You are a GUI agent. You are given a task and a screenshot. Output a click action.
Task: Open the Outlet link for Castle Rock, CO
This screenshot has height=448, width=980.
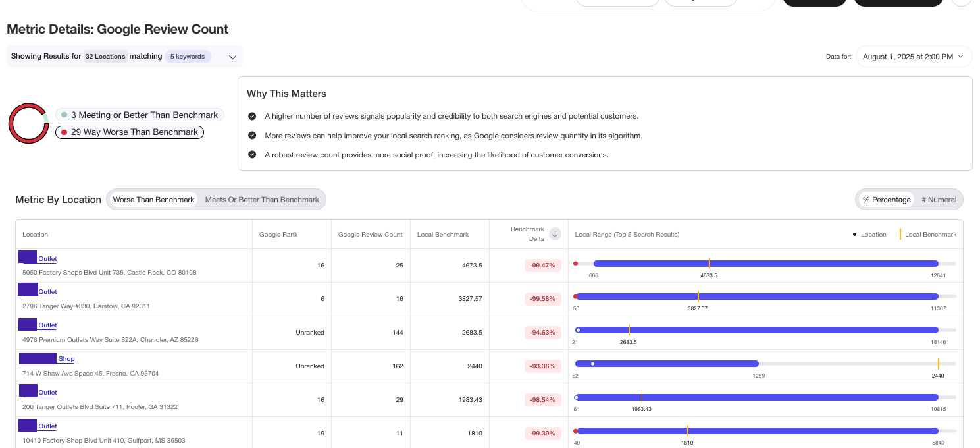click(x=47, y=259)
